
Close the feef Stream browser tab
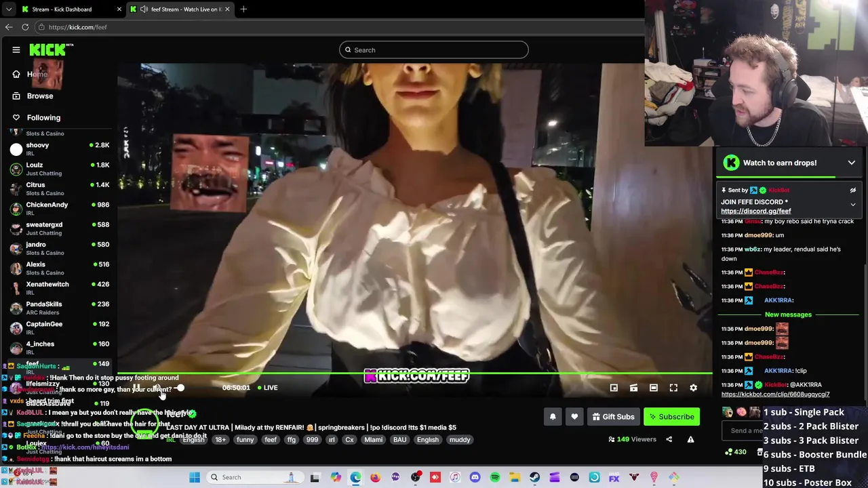pos(227,9)
